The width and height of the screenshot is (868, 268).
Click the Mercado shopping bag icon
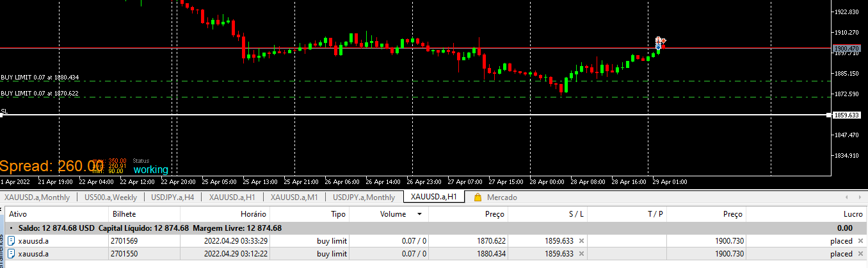tap(478, 197)
